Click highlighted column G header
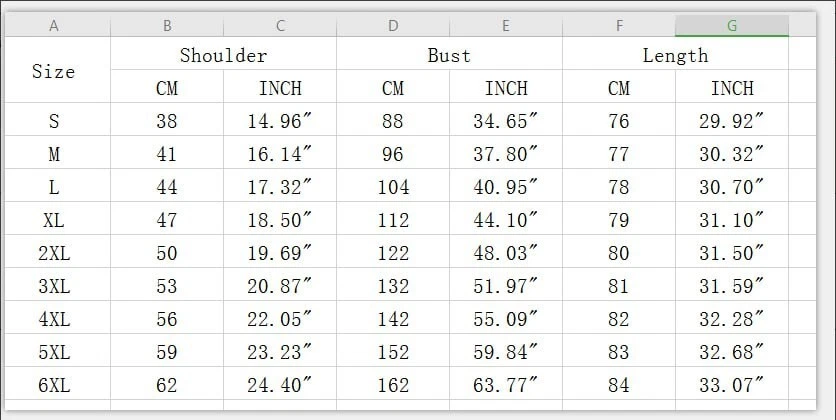This screenshot has height=420, width=836. pos(732,26)
